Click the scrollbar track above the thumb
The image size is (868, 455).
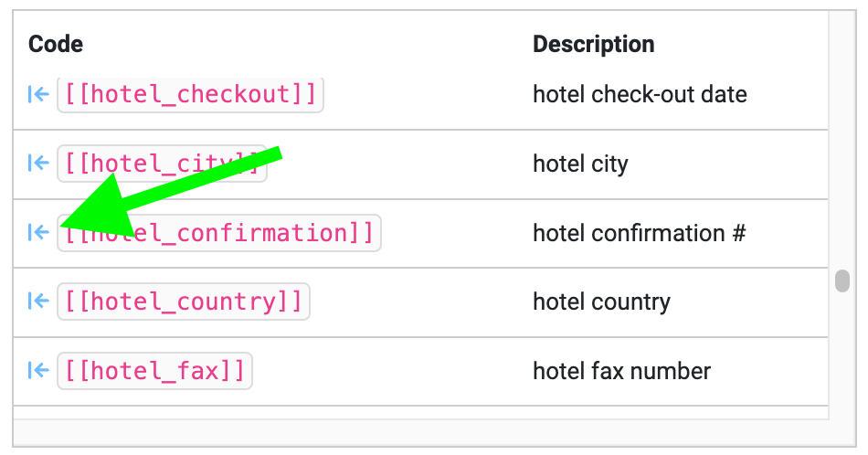(842, 138)
